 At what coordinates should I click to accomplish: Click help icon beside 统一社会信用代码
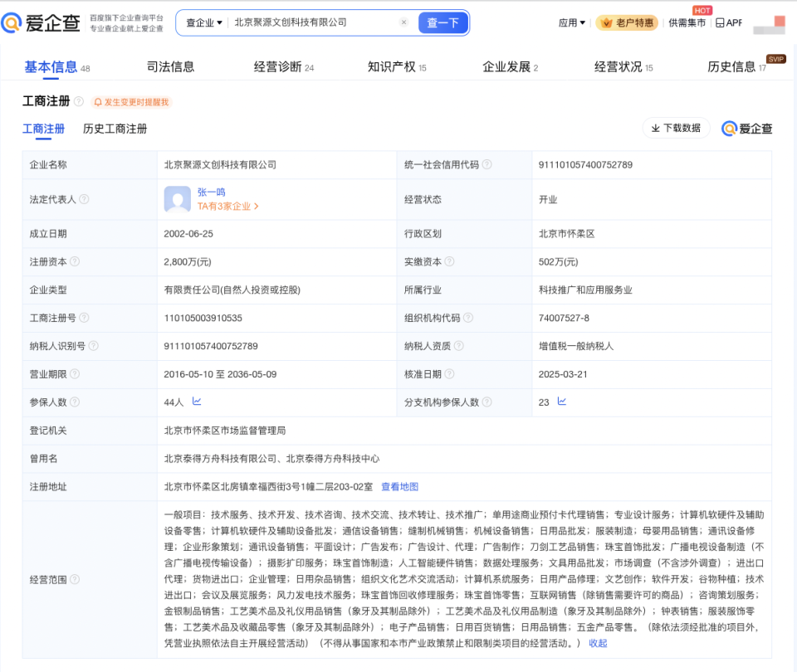(x=487, y=164)
